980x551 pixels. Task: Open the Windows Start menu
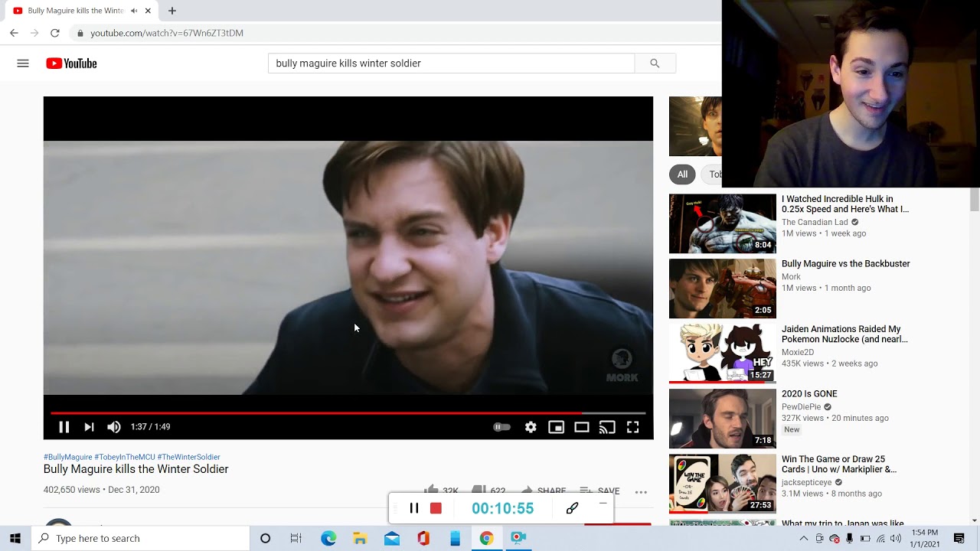(x=15, y=538)
